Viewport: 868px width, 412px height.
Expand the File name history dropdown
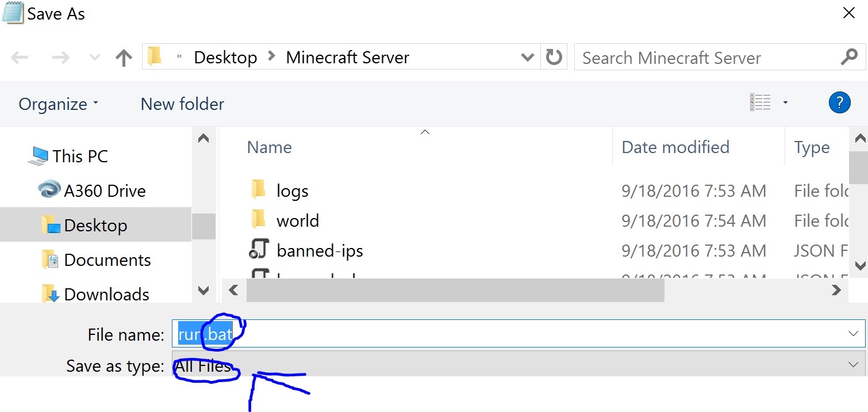coord(852,334)
